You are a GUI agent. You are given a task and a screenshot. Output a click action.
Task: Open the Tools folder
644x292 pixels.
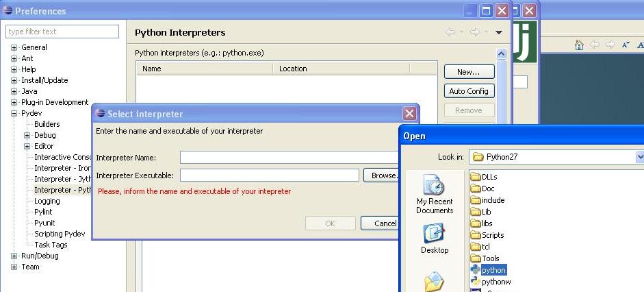click(490, 258)
